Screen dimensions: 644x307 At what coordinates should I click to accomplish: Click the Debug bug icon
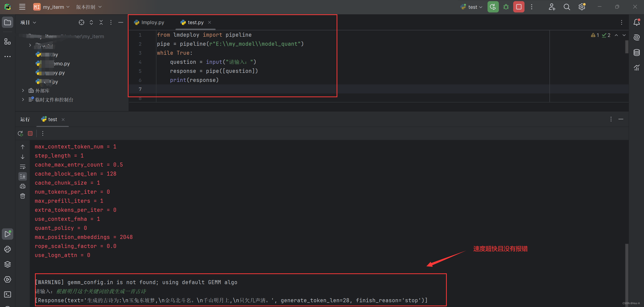click(506, 7)
